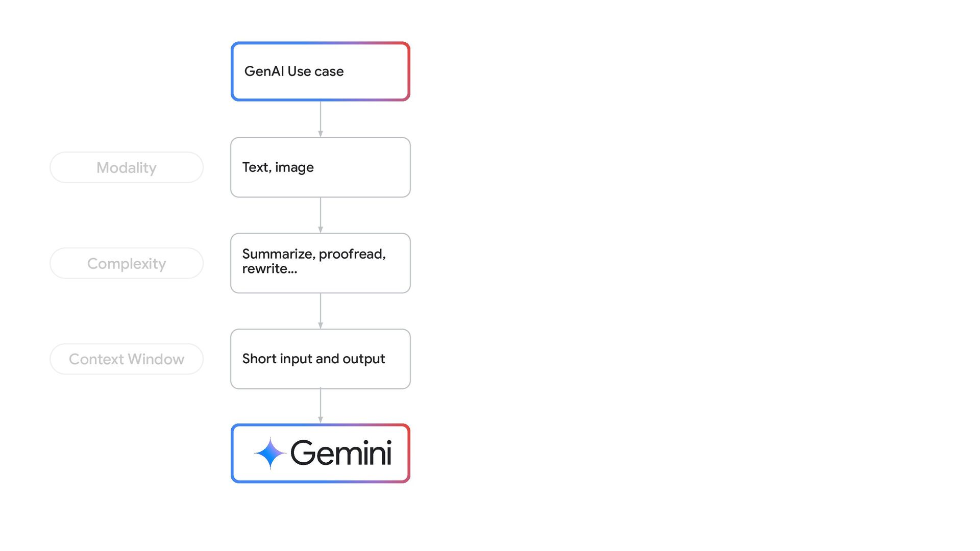Click the word 'rewrite...' in Complexity box

click(x=269, y=269)
